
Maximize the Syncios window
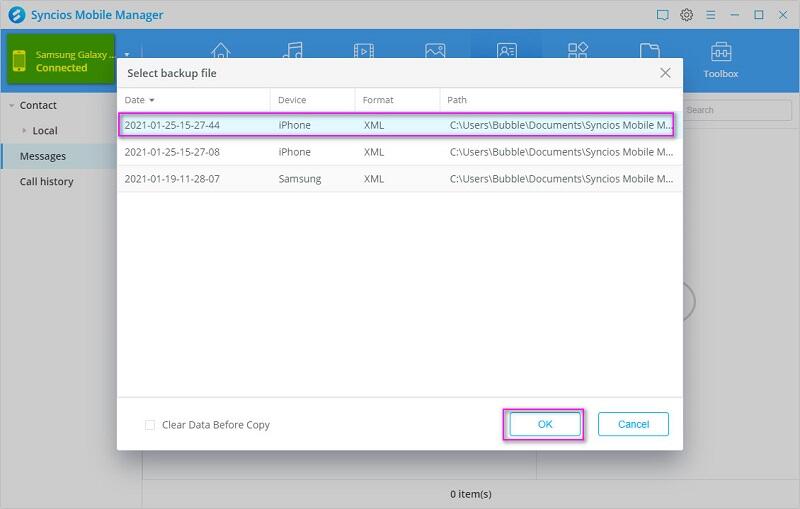(759, 15)
